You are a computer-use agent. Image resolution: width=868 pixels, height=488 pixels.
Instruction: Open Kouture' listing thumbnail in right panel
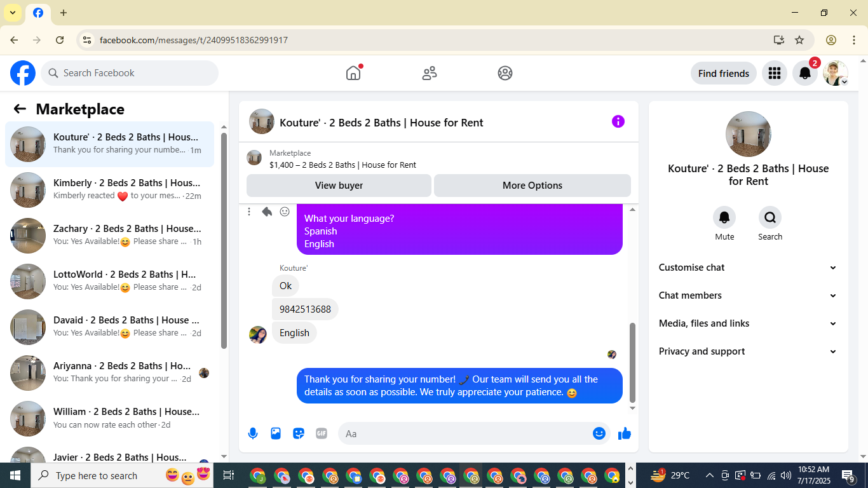(x=749, y=134)
